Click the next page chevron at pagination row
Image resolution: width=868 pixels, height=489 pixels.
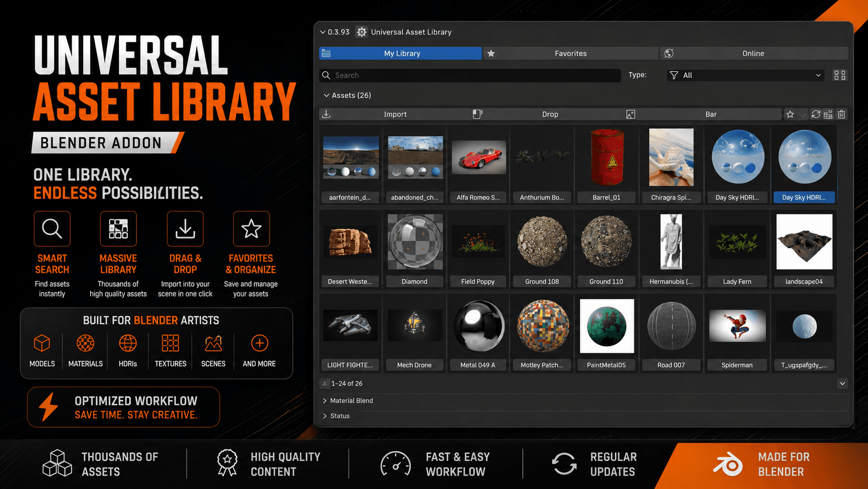pos(842,384)
